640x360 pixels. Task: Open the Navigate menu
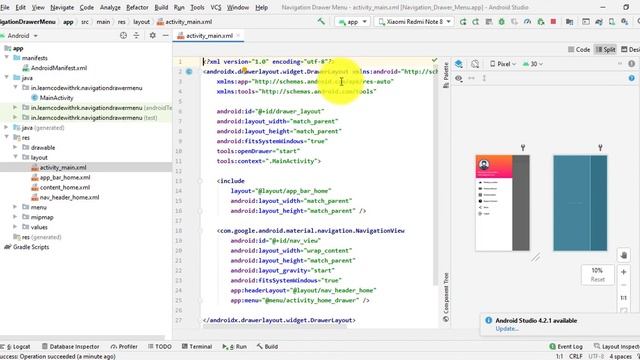[62, 7]
